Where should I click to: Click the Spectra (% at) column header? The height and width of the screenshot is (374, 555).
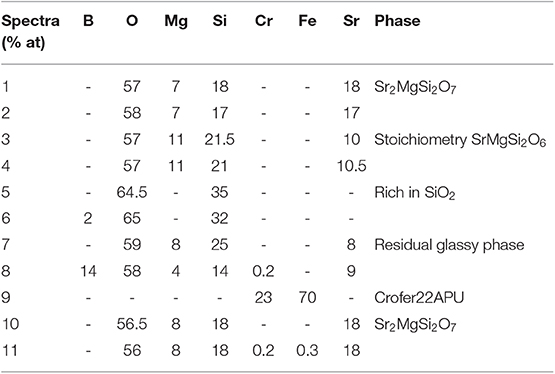30,32
